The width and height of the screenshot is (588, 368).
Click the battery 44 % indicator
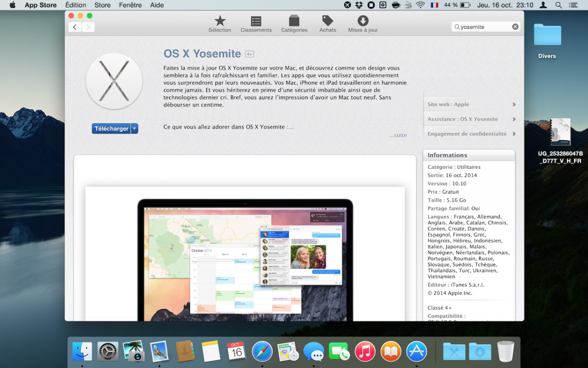tap(456, 5)
